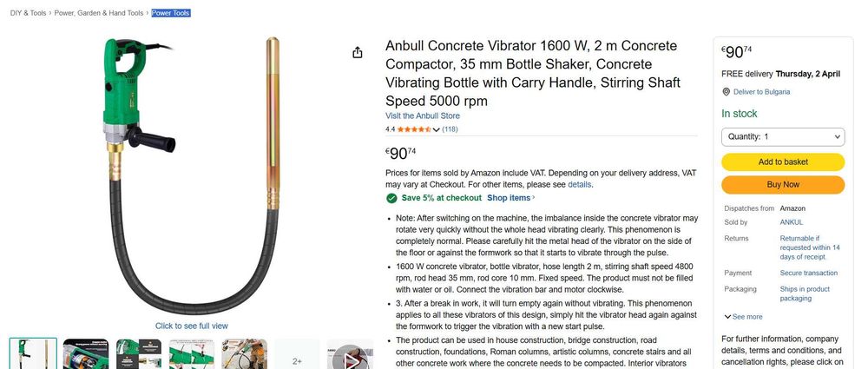Image resolution: width=868 pixels, height=369 pixels.
Task: Add the concrete vibrator to basket
Action: tap(783, 162)
